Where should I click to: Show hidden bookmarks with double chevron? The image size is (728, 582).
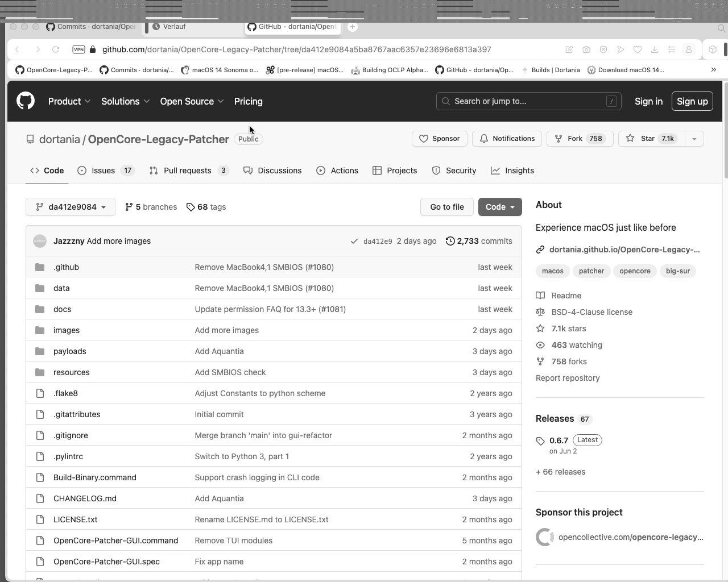tap(714, 70)
